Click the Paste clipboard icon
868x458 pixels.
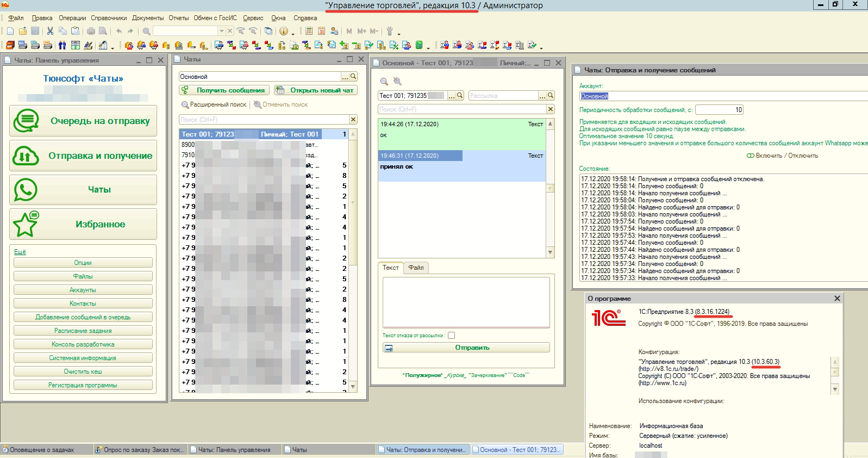coord(76,31)
